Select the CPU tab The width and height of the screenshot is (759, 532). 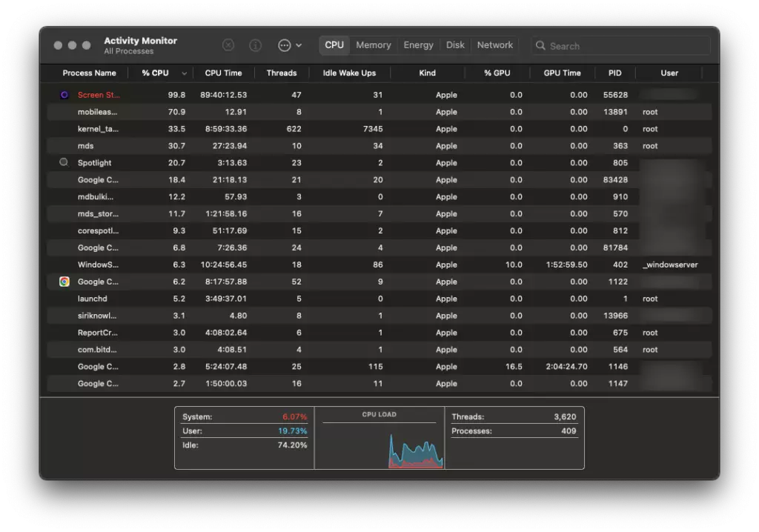[334, 45]
